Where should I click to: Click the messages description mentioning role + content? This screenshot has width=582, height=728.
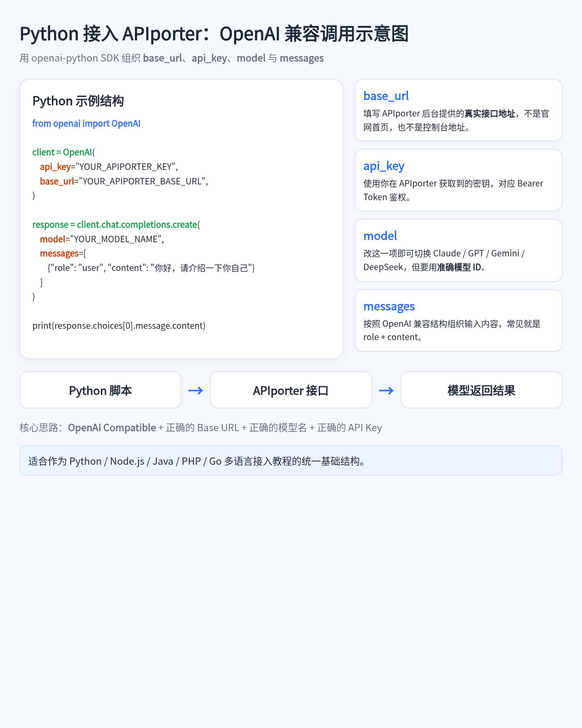452,330
